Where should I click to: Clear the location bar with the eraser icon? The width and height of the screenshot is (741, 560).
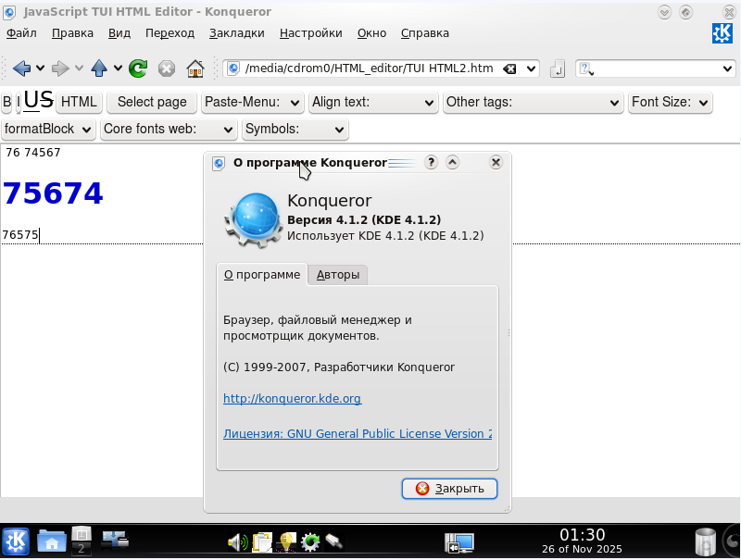(x=509, y=68)
